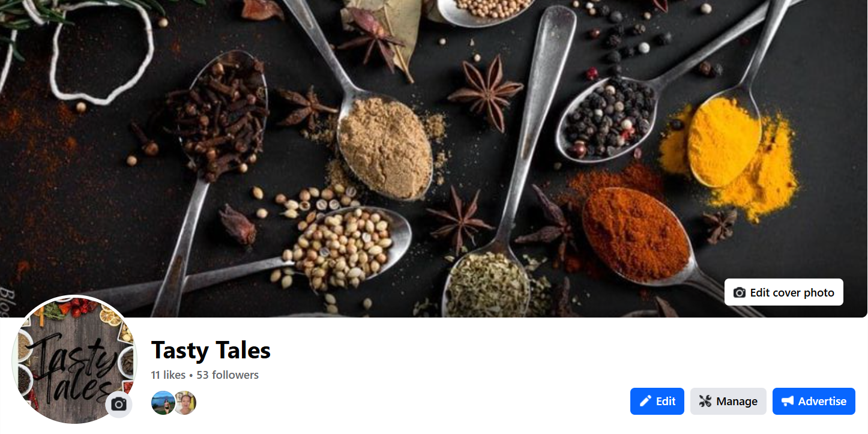Open the Manage page button
The height and width of the screenshot is (434, 868).
(728, 401)
